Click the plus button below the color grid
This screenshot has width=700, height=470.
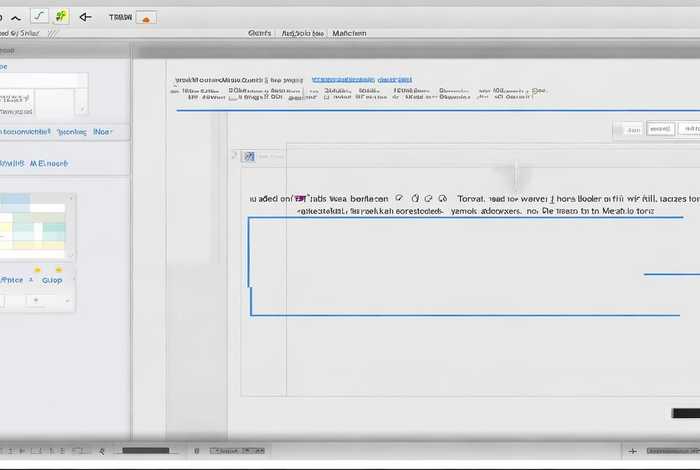[36, 300]
